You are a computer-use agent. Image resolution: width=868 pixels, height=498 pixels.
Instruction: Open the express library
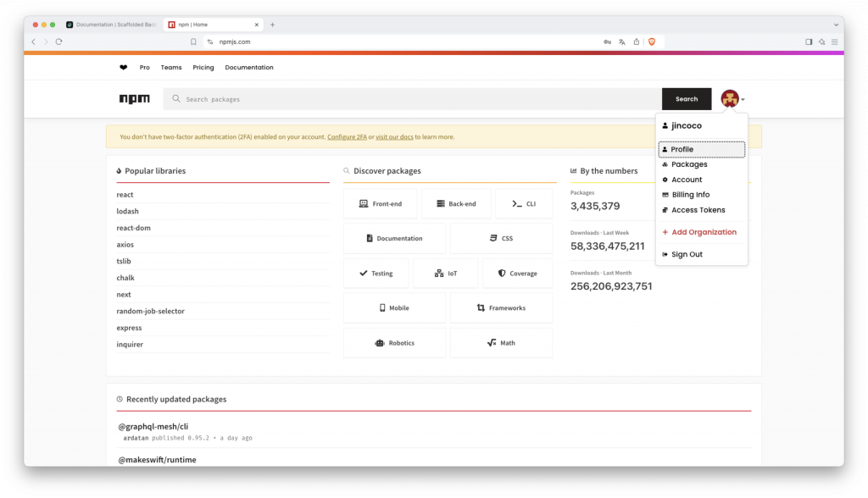click(129, 328)
